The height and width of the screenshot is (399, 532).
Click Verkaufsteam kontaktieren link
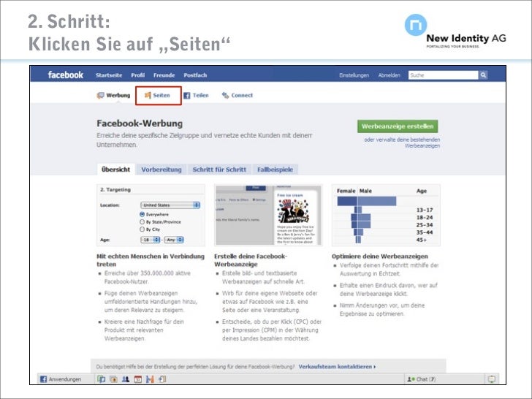tap(338, 367)
